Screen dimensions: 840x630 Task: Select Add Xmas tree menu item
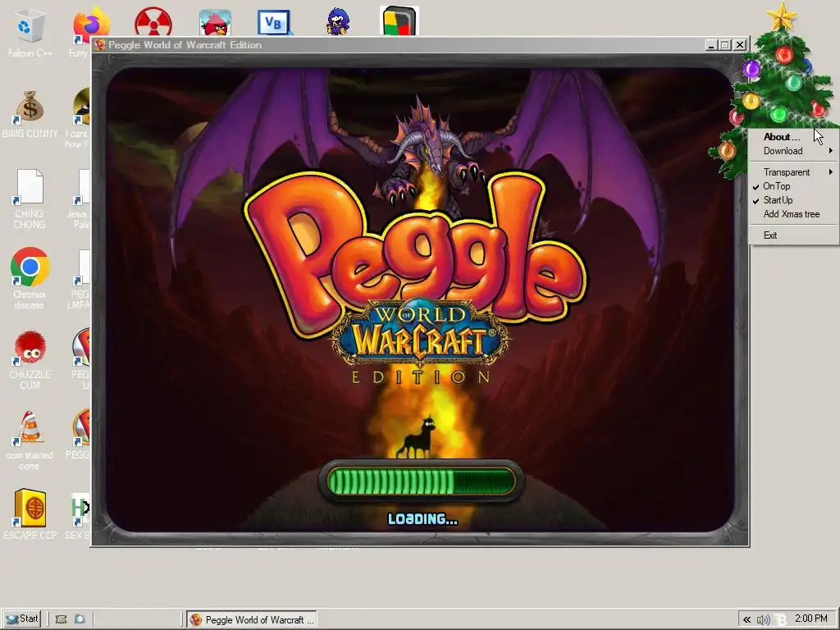[x=793, y=214]
